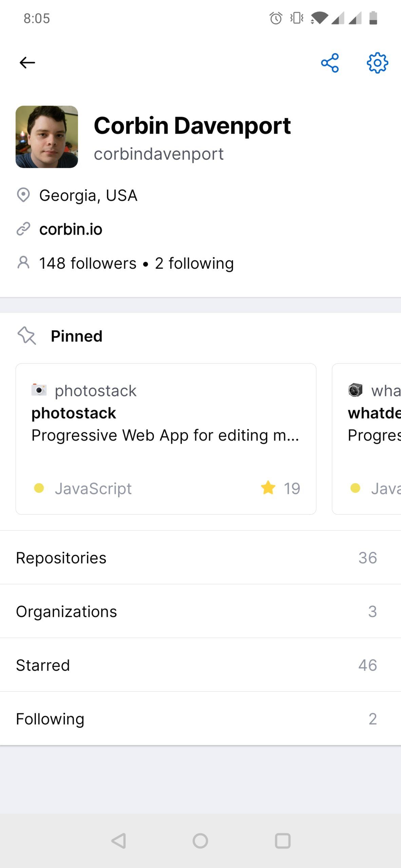This screenshot has width=401, height=868.
Task: Tap the whatdevice repo icon
Action: coord(355,390)
